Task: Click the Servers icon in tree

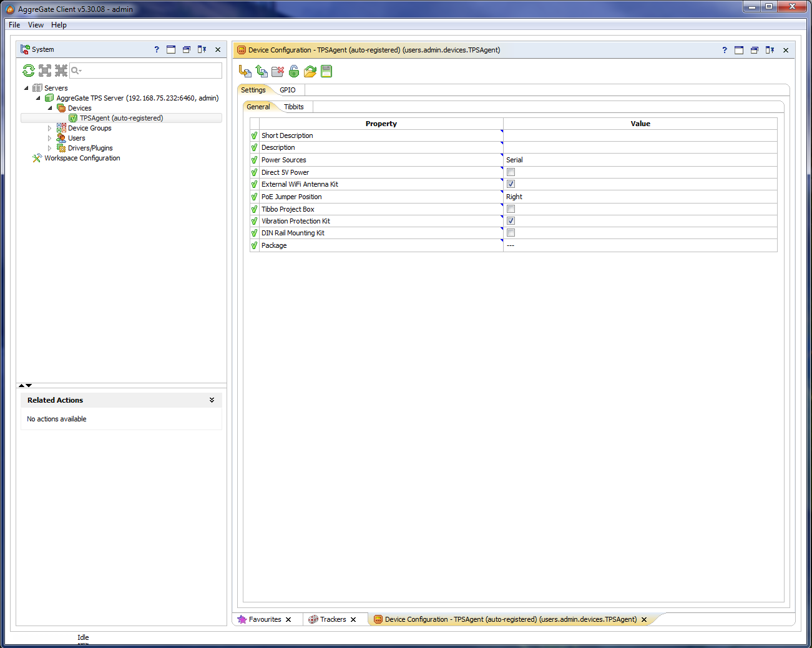Action: tap(37, 88)
